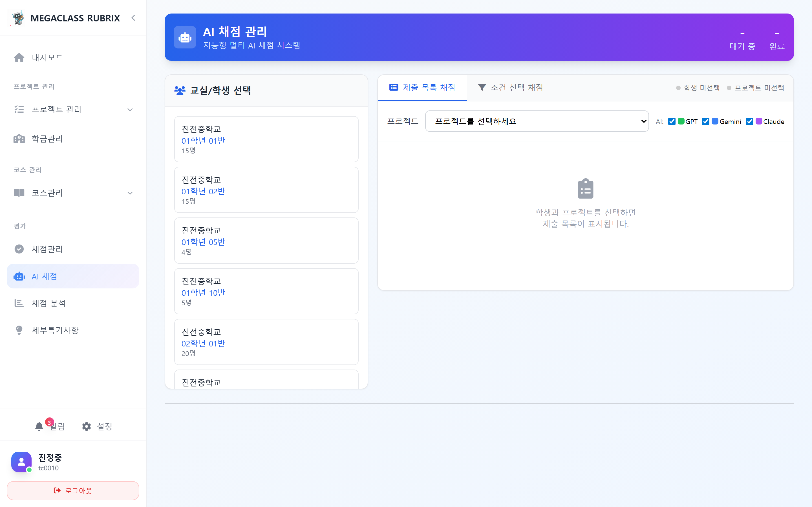Click the AI 채점 robot icon

[x=19, y=276]
